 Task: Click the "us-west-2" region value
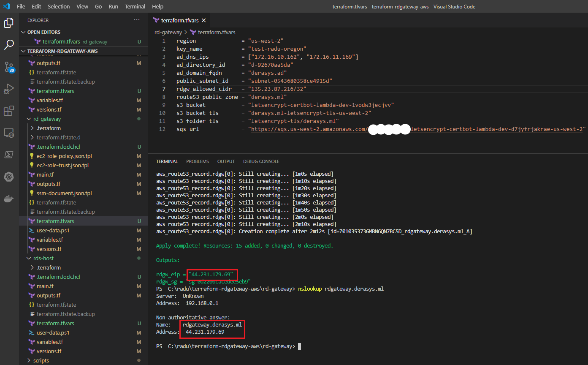266,41
